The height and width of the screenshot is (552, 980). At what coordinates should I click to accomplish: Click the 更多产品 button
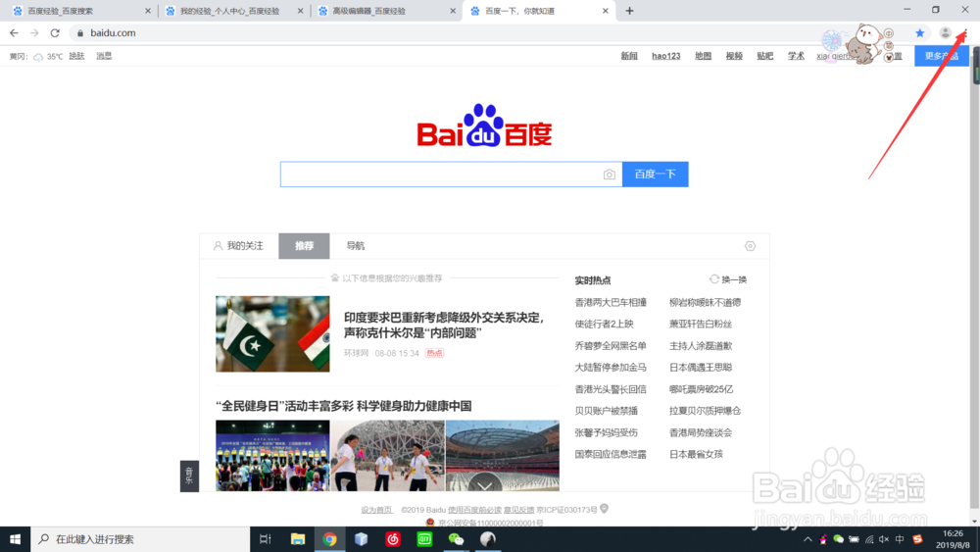(x=941, y=56)
